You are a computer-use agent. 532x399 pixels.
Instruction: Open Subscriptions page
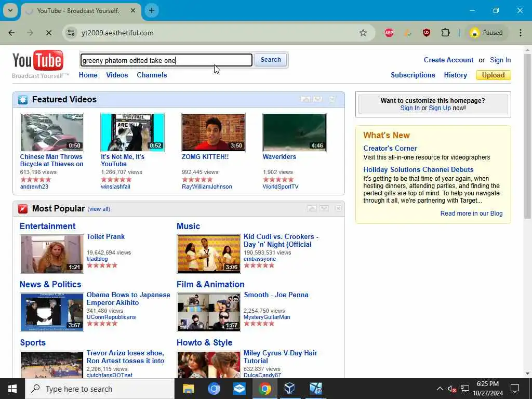413,75
